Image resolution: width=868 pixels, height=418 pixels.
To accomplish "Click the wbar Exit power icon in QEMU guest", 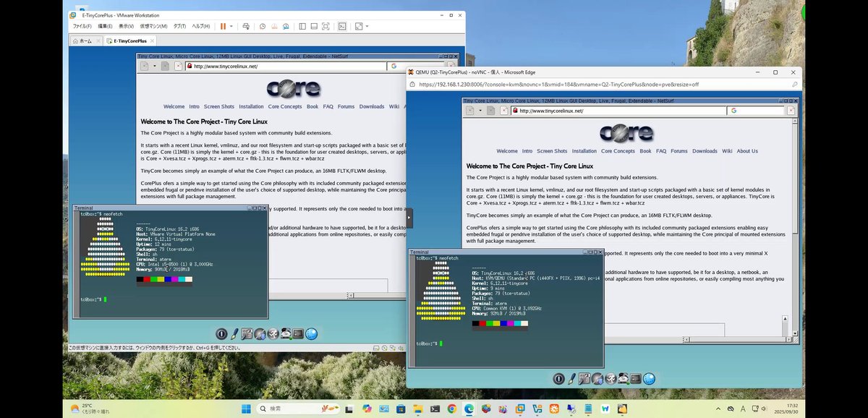I will 558,378.
